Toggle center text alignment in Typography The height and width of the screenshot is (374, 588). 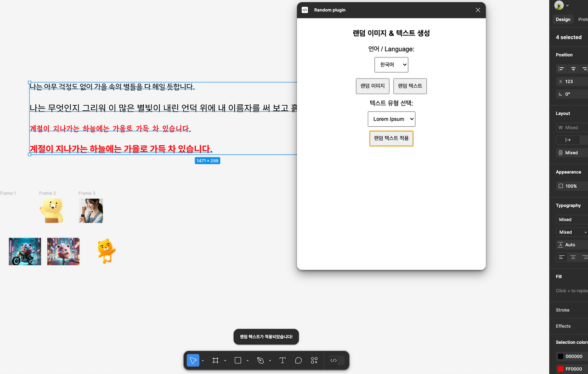click(x=573, y=257)
